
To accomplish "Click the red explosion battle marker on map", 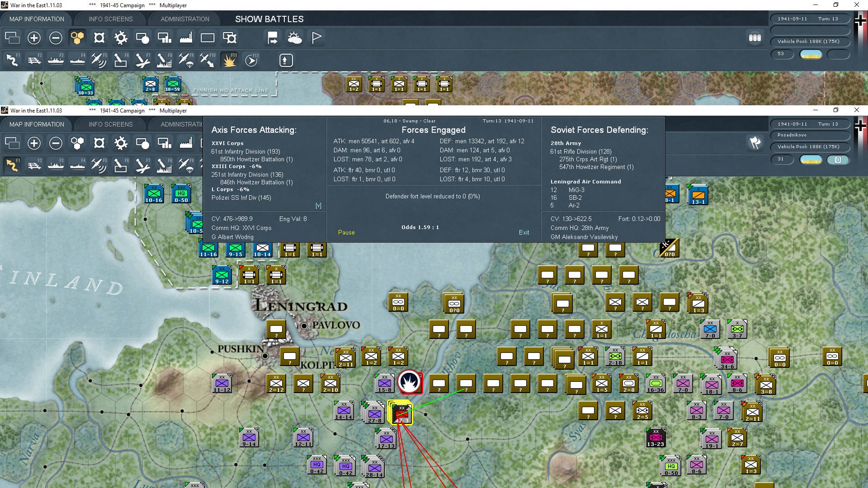I will tap(410, 382).
